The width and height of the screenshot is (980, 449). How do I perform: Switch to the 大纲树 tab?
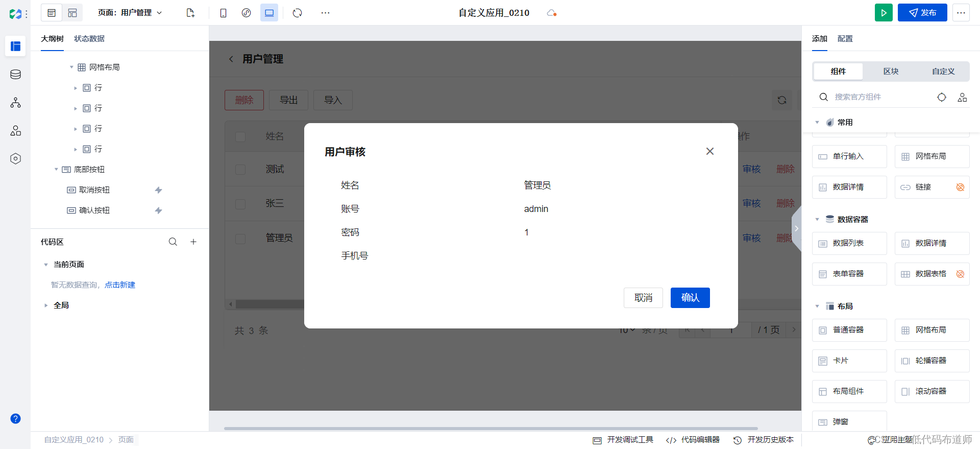pos(52,39)
